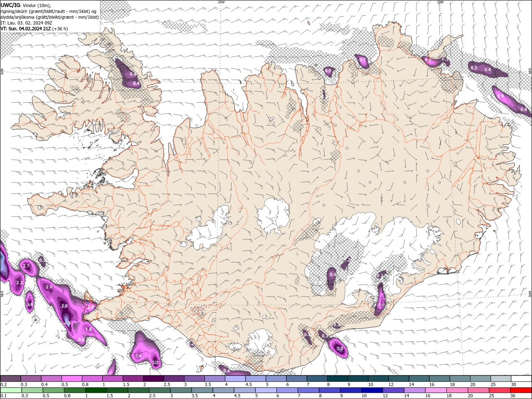Click the '0.8' label in upper legend row
The height and width of the screenshot is (399, 532).
(x=85, y=384)
